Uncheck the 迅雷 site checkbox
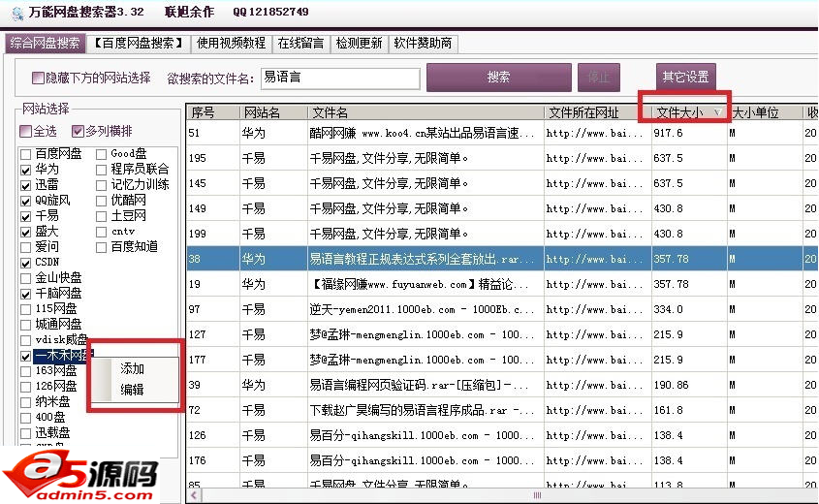This screenshot has height=504, width=819. 25,185
